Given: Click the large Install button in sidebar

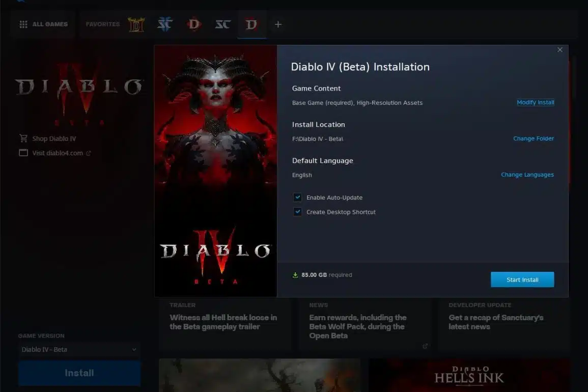Looking at the screenshot, I should coord(79,373).
